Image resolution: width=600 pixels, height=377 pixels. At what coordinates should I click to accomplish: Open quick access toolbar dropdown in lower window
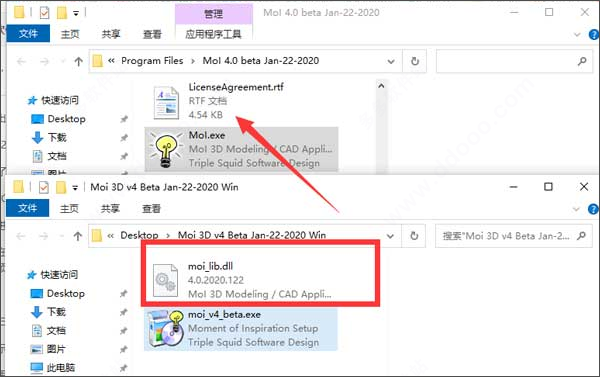pos(75,188)
